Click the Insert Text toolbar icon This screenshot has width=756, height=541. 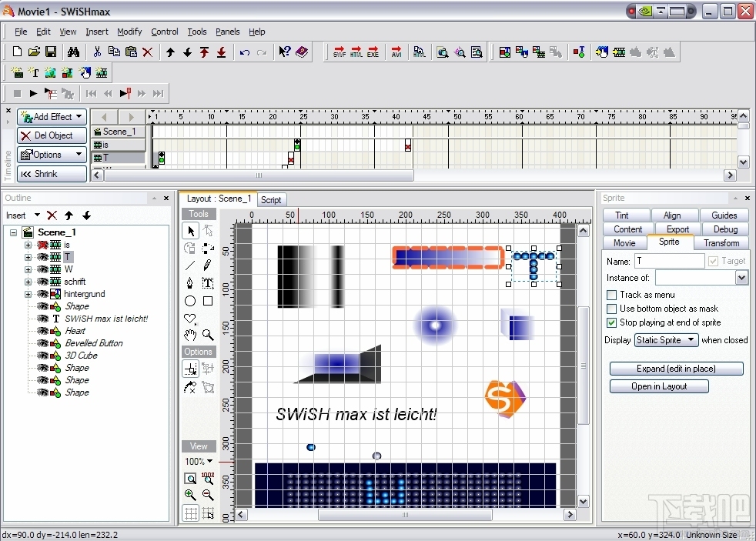pos(34,73)
